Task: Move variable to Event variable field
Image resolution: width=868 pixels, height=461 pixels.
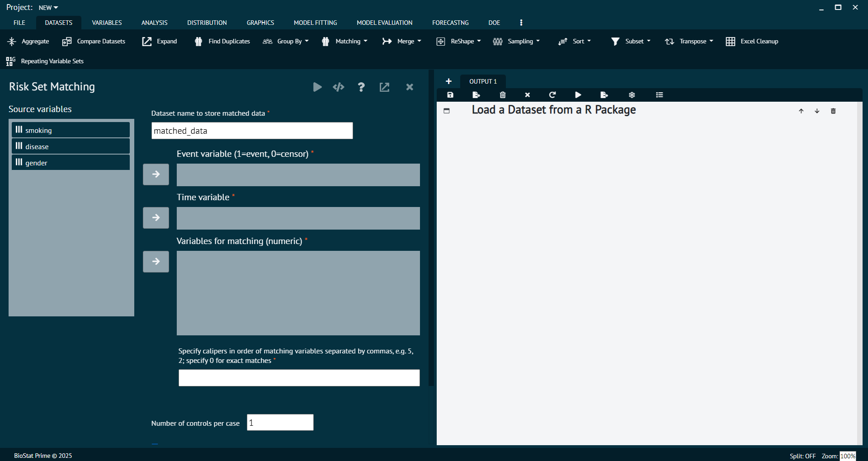Action: pos(156,174)
